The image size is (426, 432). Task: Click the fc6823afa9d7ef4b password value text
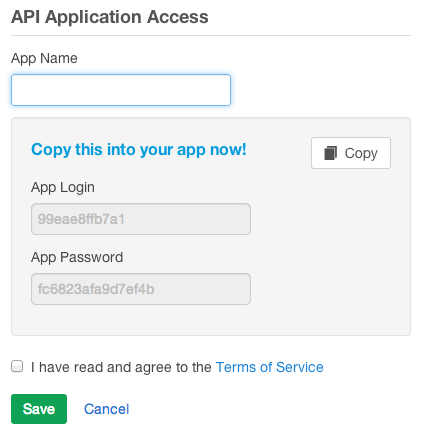[x=96, y=289]
